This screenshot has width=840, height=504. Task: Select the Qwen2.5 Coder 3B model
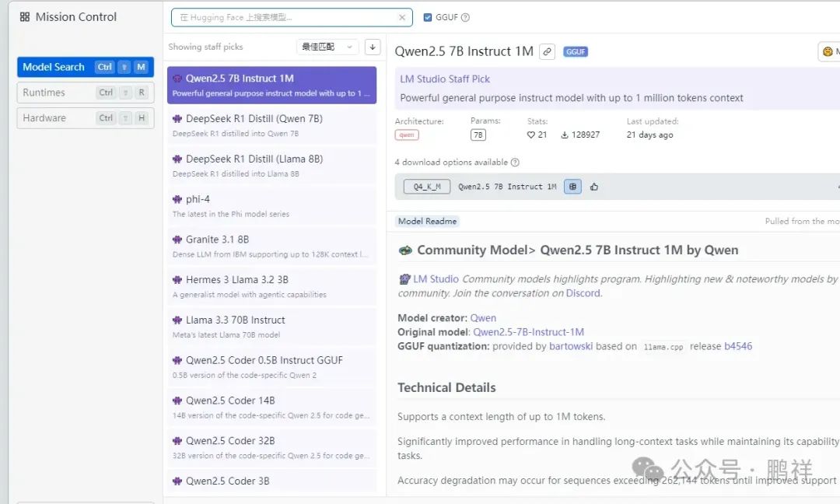tap(271, 481)
